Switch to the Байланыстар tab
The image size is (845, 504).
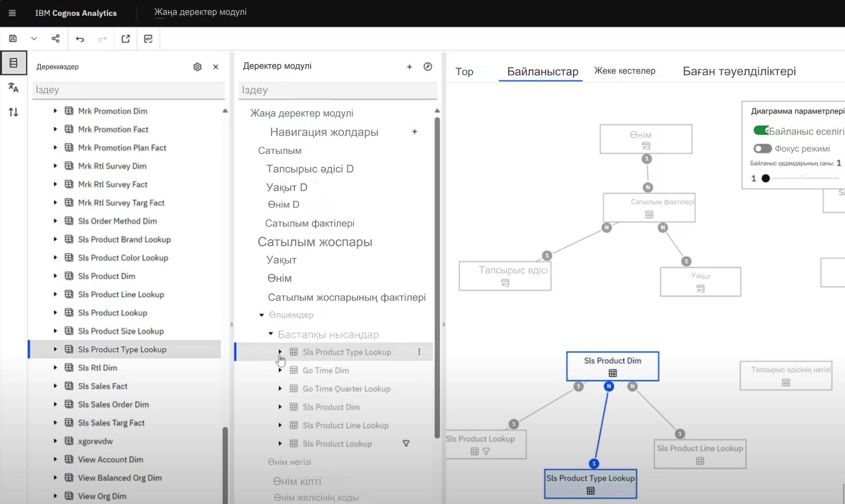point(542,71)
